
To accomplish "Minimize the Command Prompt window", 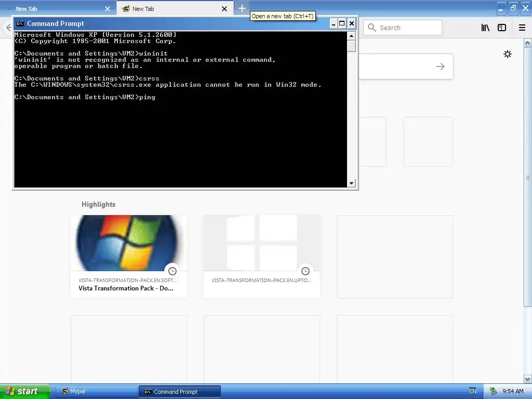I will tap(333, 24).
